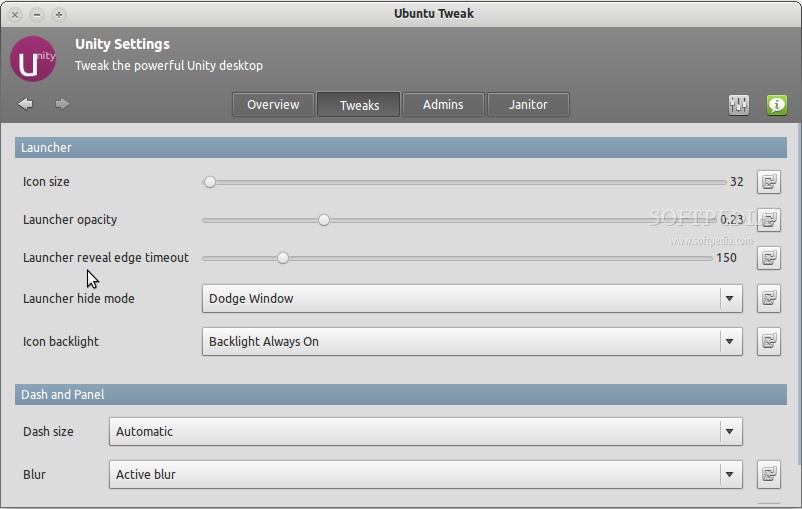
Task: Click the timeout value 150
Action: click(x=726, y=257)
